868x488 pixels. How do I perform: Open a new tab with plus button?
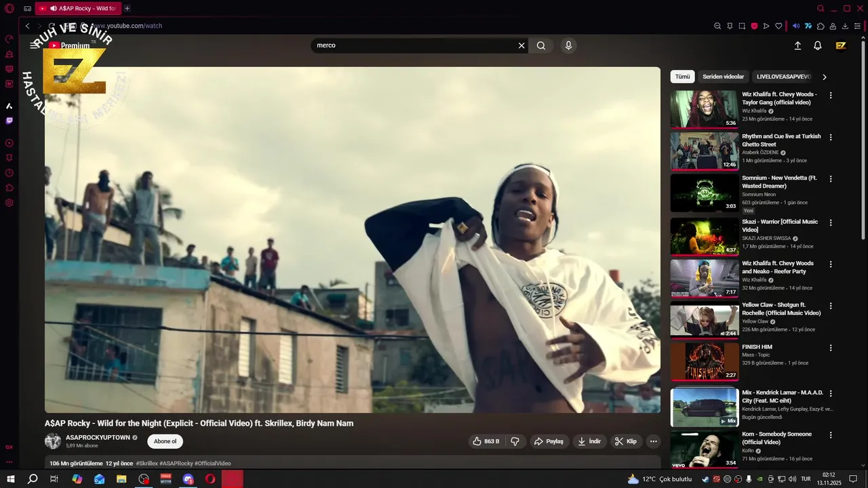click(x=127, y=9)
